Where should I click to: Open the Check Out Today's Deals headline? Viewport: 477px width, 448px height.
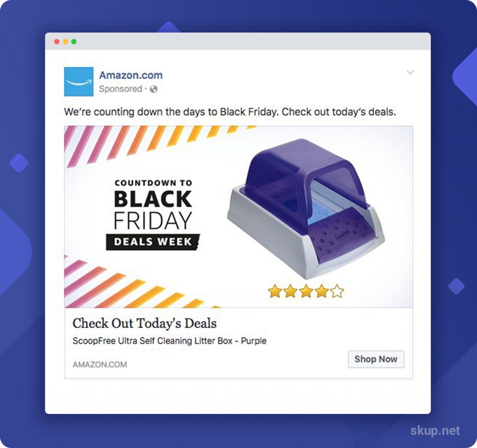pyautogui.click(x=144, y=323)
